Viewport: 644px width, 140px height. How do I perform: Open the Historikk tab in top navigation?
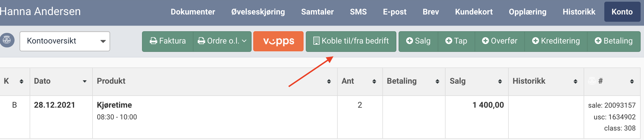coord(579,12)
